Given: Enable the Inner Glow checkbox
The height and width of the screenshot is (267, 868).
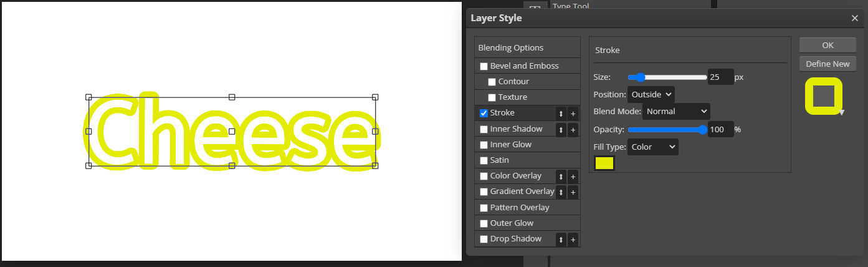Looking at the screenshot, I should [x=484, y=145].
